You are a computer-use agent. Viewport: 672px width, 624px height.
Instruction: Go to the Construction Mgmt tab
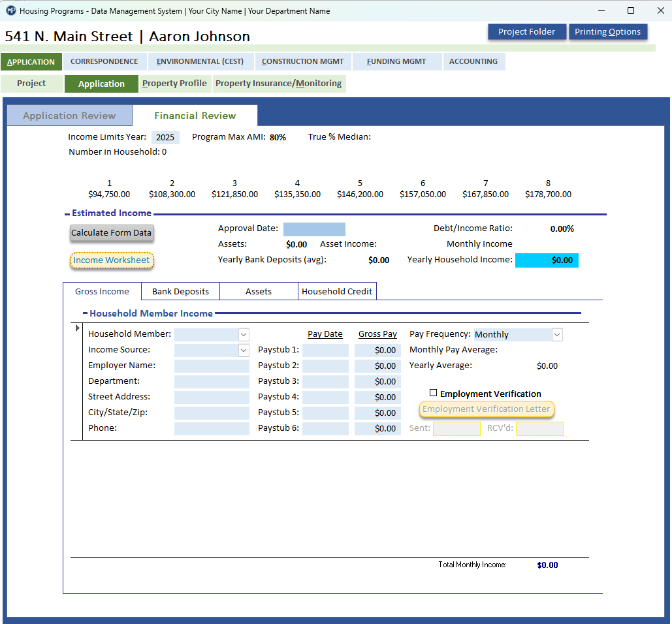pos(302,61)
